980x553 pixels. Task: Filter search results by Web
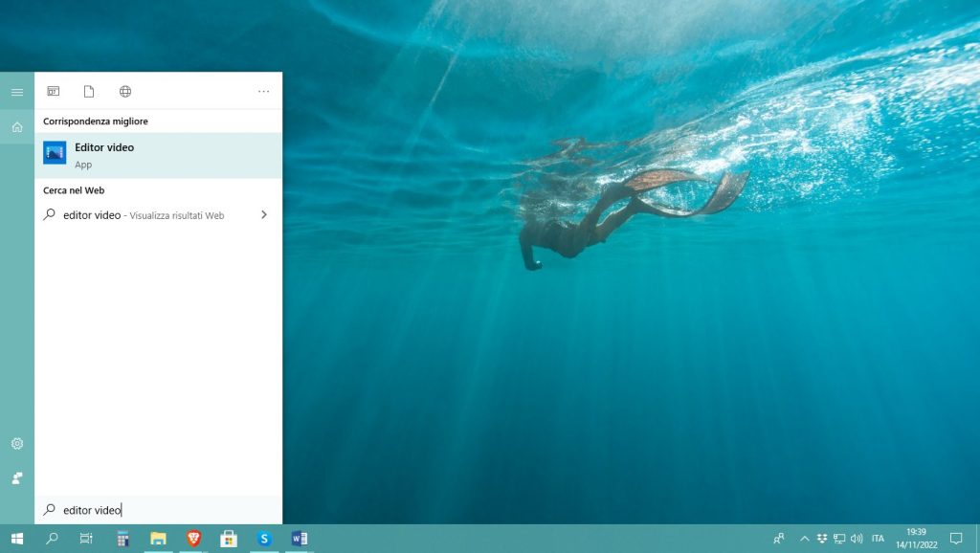coord(125,92)
